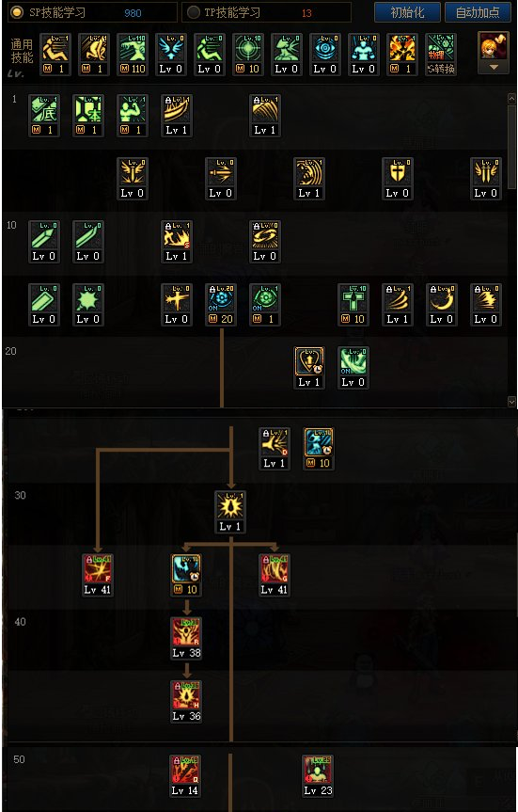The image size is (518, 812).
Task: Click the red skill icon labeled Lv 38
Action: click(x=186, y=638)
